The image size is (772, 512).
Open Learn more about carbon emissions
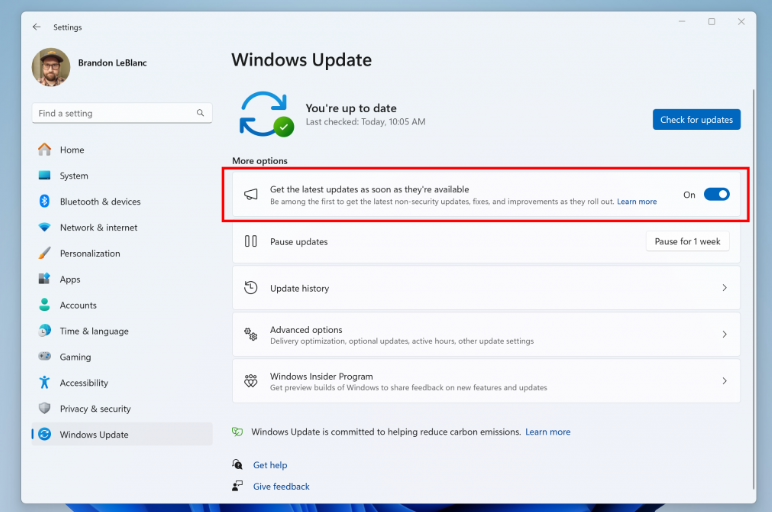tap(547, 432)
